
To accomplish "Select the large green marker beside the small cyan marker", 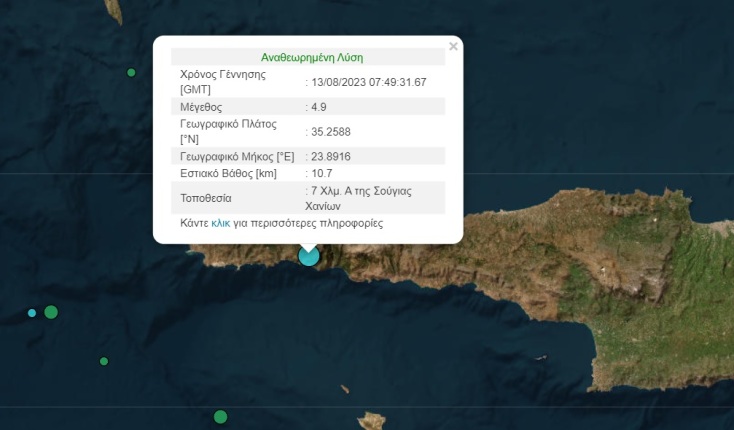I will 51,312.
